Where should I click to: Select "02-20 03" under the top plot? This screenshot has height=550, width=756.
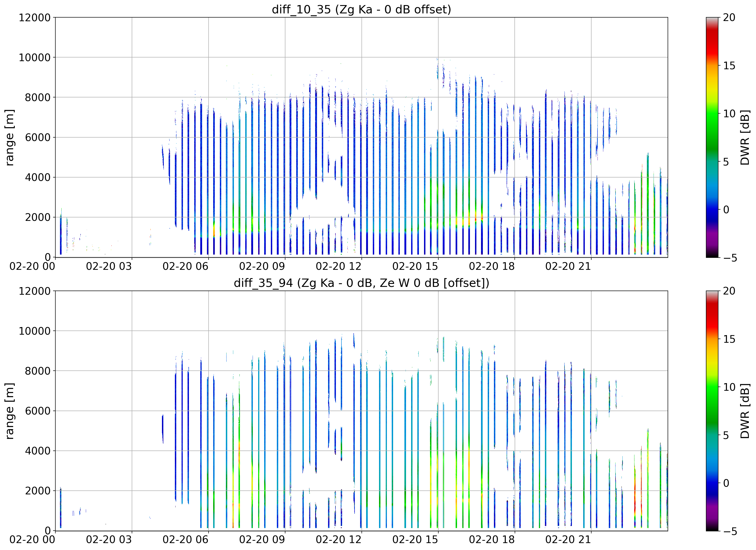pos(109,266)
